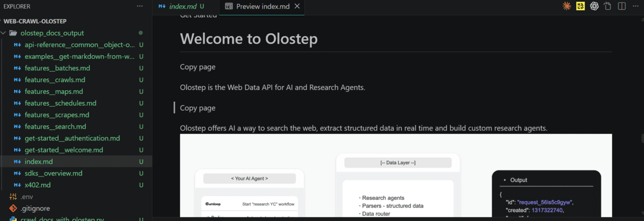The image size is (644, 221).
Task: Open editor More Actions ellipsis menu
Action: (x=635, y=6)
